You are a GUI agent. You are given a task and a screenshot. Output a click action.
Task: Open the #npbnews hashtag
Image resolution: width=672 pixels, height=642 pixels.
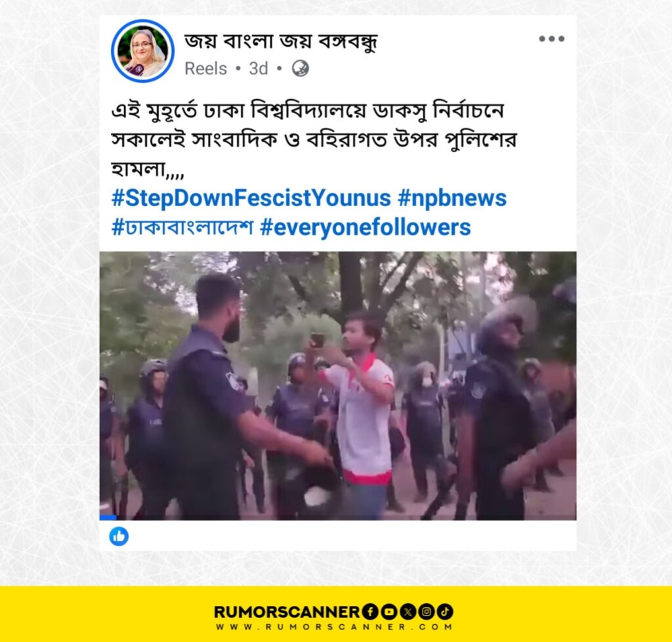(x=452, y=198)
